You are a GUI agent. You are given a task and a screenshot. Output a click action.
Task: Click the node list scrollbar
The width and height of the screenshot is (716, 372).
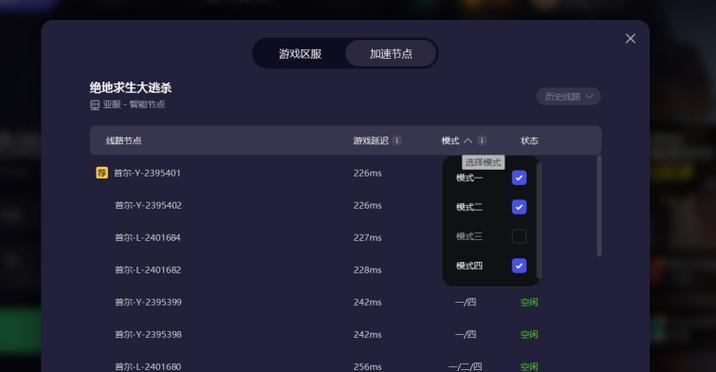(599, 206)
